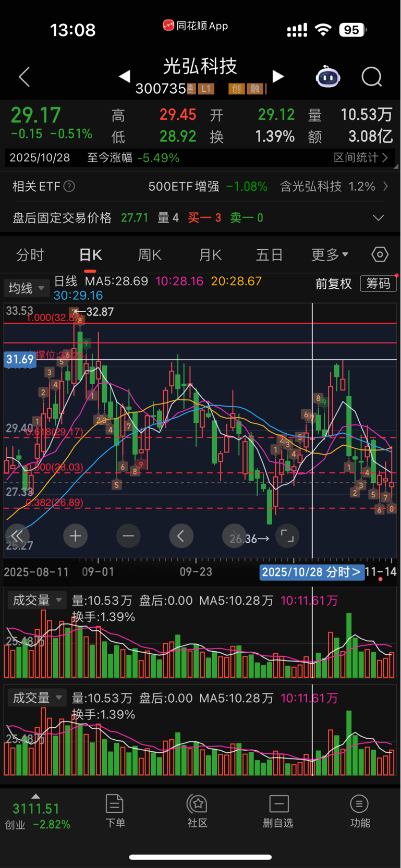Screen dimensions: 401x868
Task: Open the hexagon chart settings icon
Action: (380, 254)
